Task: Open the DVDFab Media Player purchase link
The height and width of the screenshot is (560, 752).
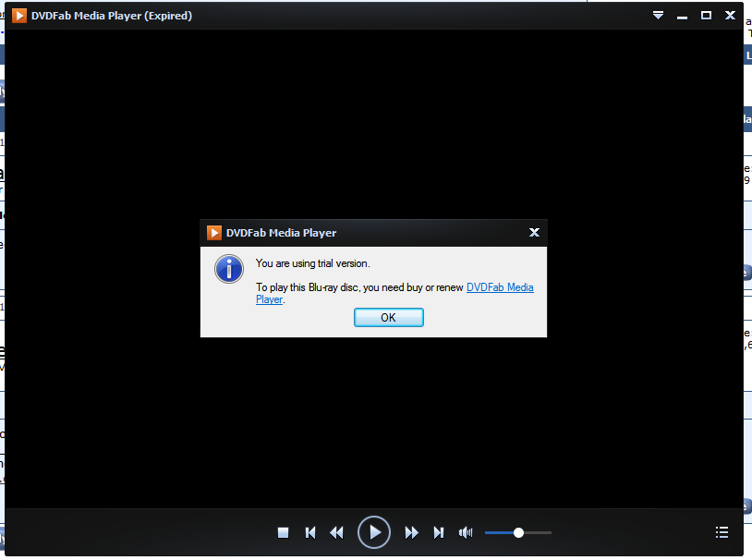Action: point(500,287)
